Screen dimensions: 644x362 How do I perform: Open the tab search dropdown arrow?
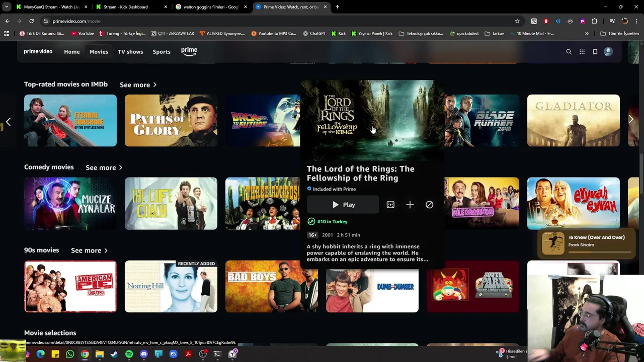pos(7,7)
